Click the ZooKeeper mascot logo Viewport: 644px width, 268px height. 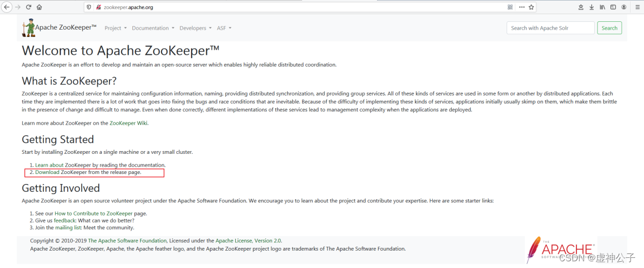28,27
